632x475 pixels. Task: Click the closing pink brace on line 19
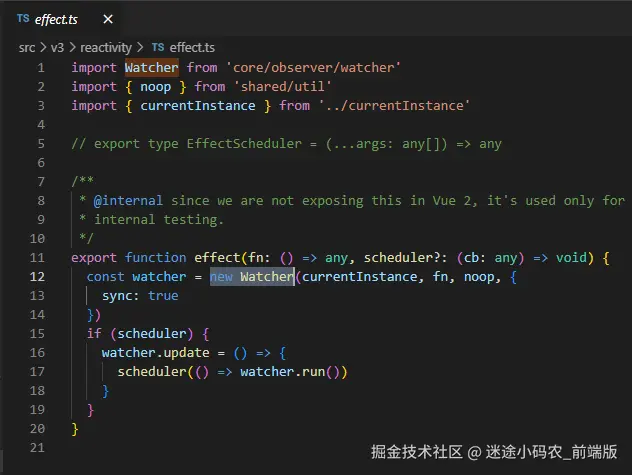(x=90, y=410)
